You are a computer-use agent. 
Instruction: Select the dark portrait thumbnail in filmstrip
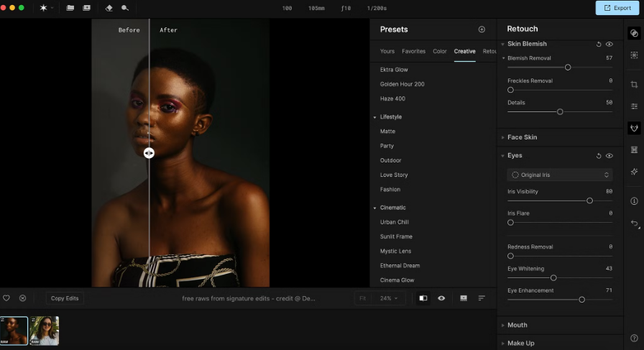coord(14,331)
